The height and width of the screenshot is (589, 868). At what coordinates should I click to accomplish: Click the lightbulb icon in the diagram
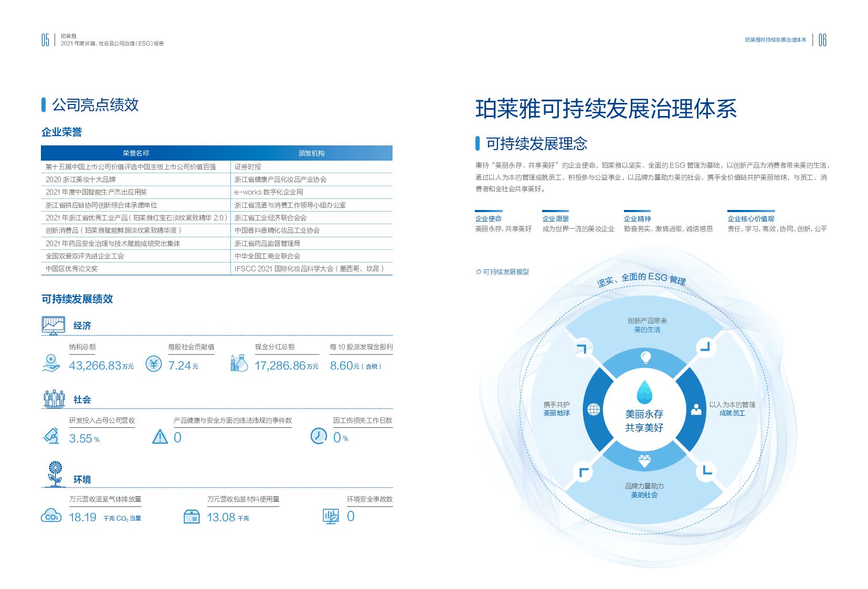click(x=646, y=357)
